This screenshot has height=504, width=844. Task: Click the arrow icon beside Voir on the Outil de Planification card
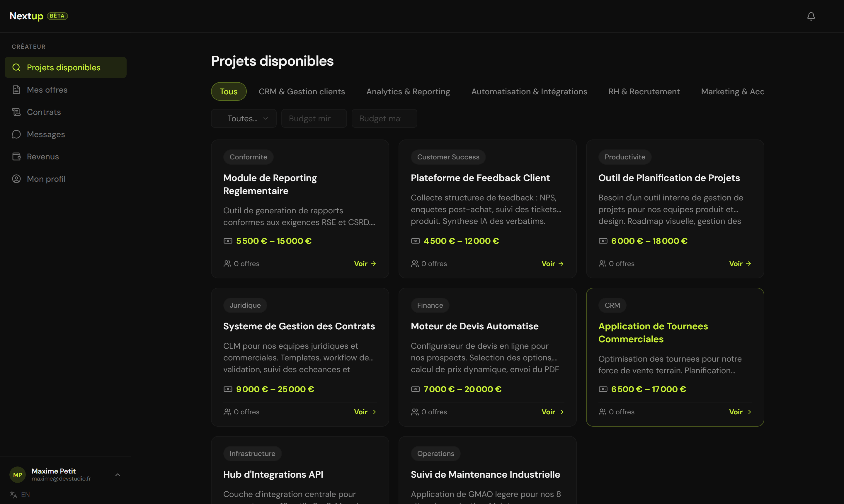click(x=748, y=263)
